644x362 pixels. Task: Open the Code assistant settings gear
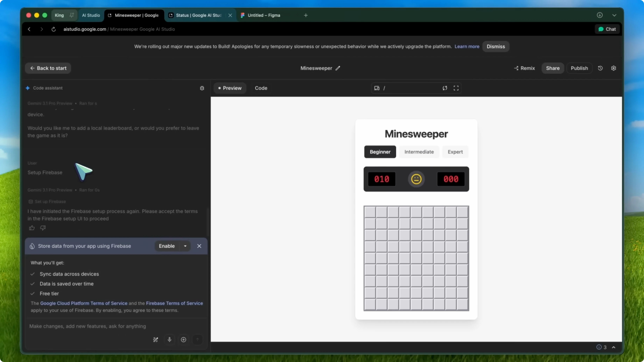(x=202, y=88)
